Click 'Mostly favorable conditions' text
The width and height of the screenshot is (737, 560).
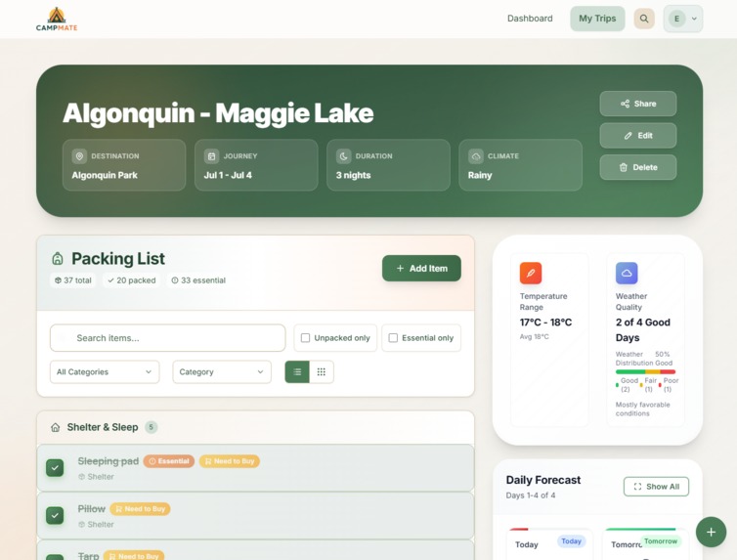pos(643,409)
